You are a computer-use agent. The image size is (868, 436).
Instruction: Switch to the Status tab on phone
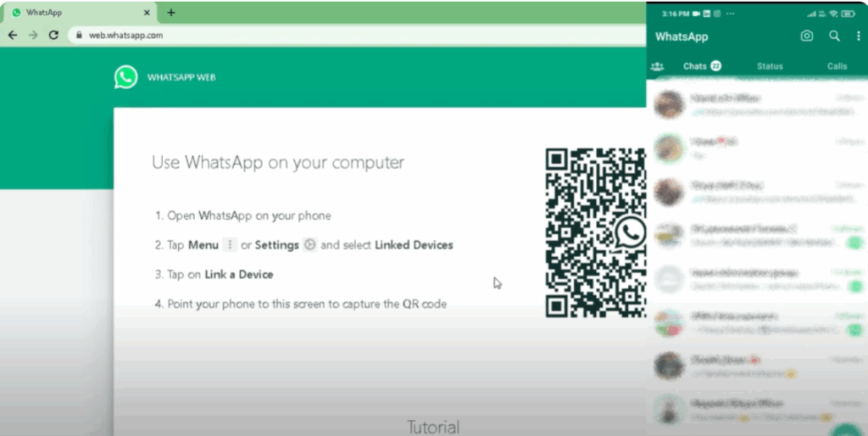coord(770,66)
